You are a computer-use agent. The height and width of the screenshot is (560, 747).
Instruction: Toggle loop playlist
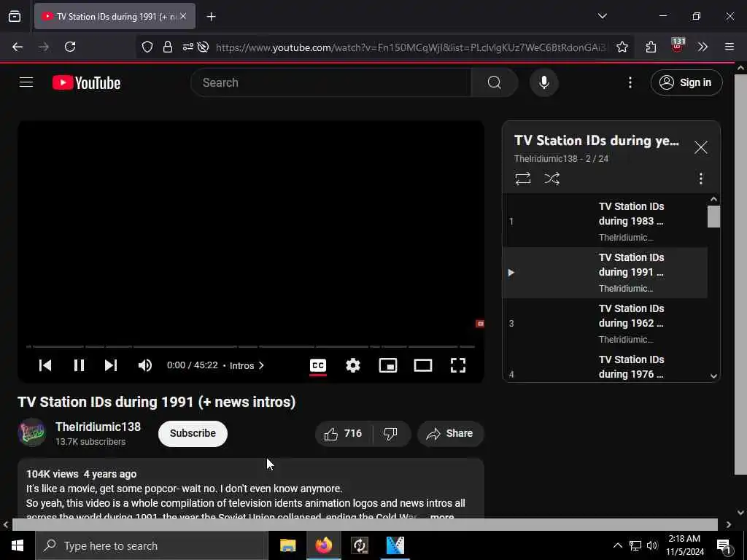[522, 179]
